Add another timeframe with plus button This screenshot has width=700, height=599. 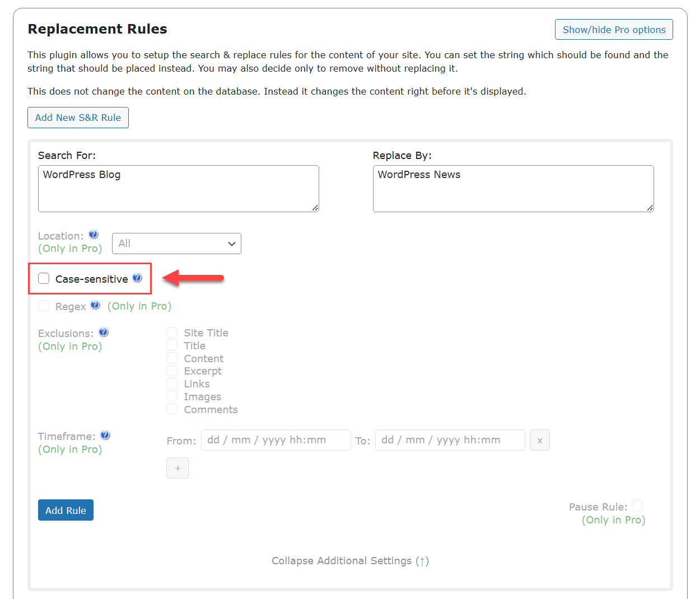(178, 468)
